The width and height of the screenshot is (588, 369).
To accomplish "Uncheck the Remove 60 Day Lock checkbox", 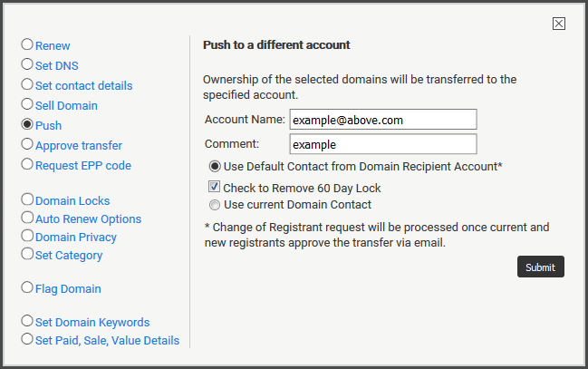I will 214,186.
